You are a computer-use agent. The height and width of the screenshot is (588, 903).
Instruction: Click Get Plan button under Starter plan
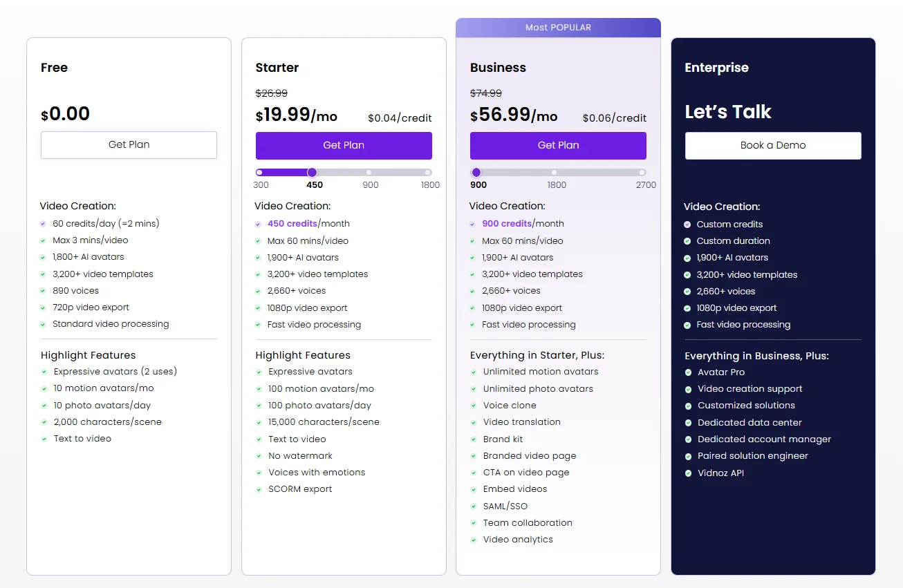[x=344, y=146]
